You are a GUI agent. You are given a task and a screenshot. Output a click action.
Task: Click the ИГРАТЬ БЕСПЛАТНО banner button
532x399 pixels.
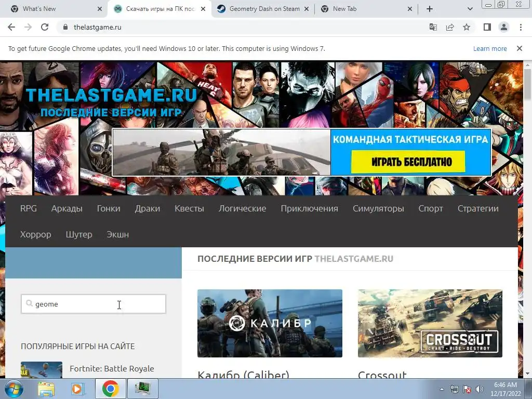coord(408,162)
